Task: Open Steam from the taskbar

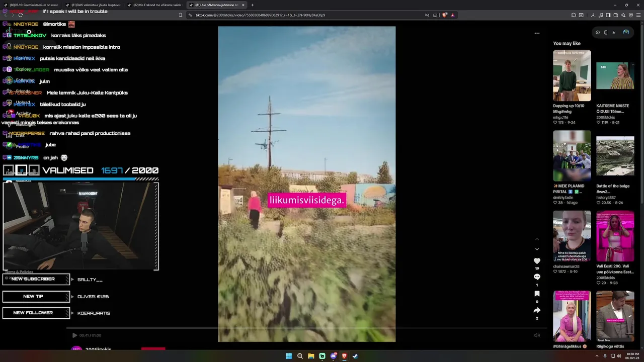Action: coord(355,356)
